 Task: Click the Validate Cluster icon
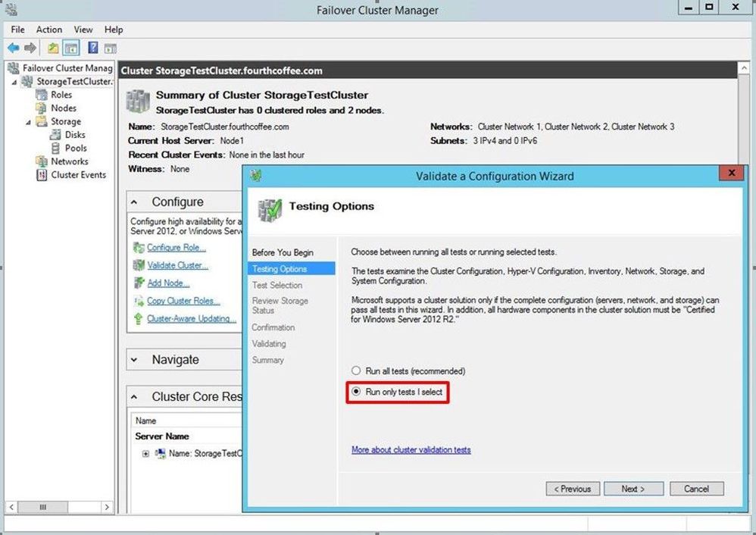(x=139, y=264)
